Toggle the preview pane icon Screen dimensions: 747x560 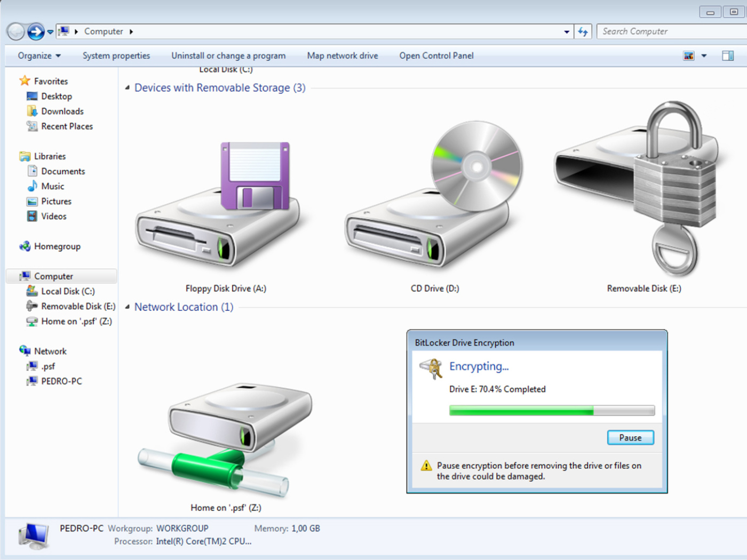pyautogui.click(x=727, y=56)
